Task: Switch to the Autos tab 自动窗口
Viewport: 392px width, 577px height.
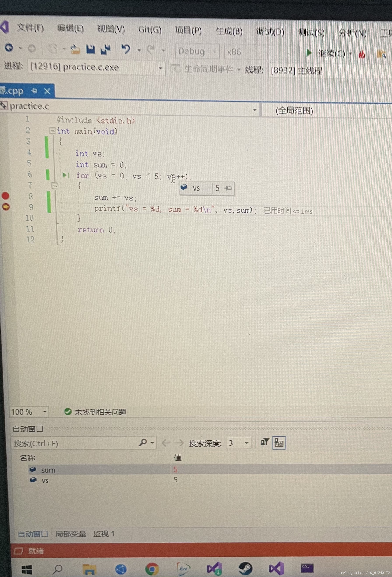Action: click(x=33, y=534)
